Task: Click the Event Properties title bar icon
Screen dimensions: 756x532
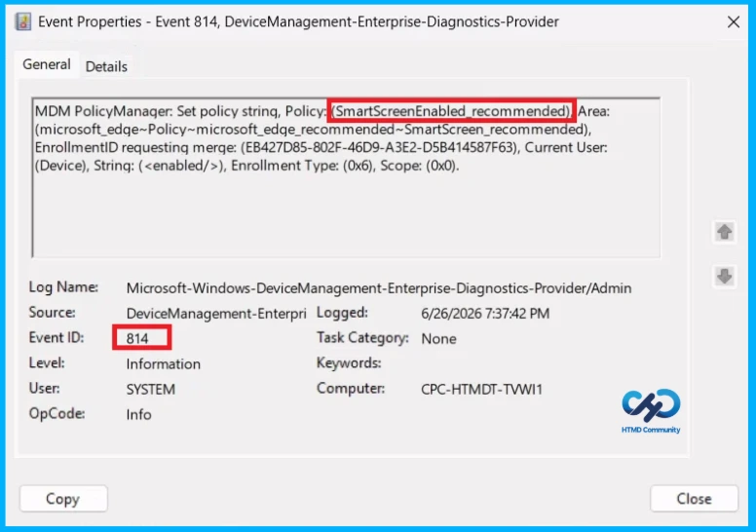Action: [22, 21]
